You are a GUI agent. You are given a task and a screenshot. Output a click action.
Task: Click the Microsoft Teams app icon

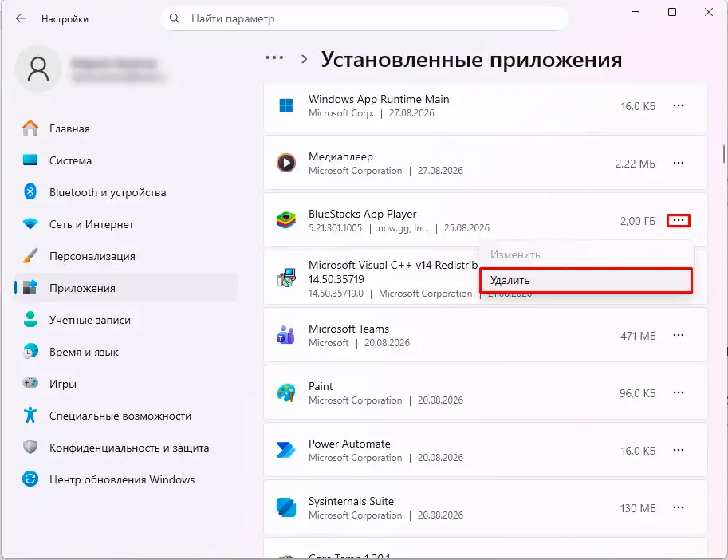[286, 335]
